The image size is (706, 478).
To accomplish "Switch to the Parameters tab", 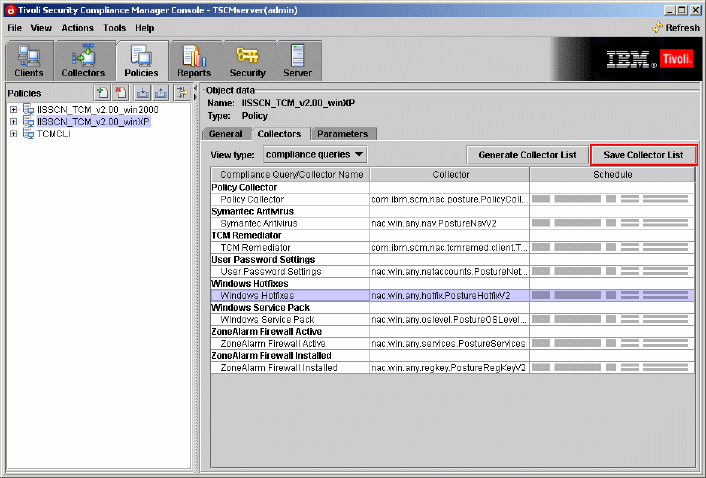I will 342,133.
